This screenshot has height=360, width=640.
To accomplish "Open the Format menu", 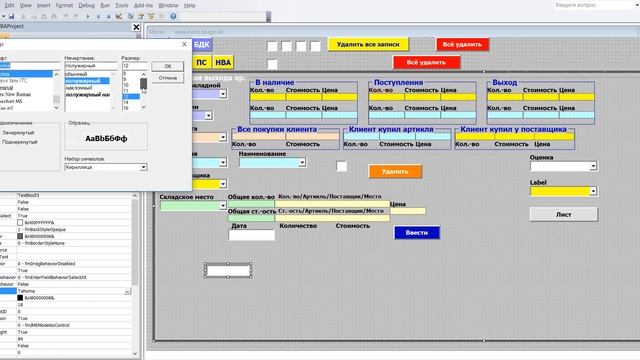I will pyautogui.click(x=64, y=5).
